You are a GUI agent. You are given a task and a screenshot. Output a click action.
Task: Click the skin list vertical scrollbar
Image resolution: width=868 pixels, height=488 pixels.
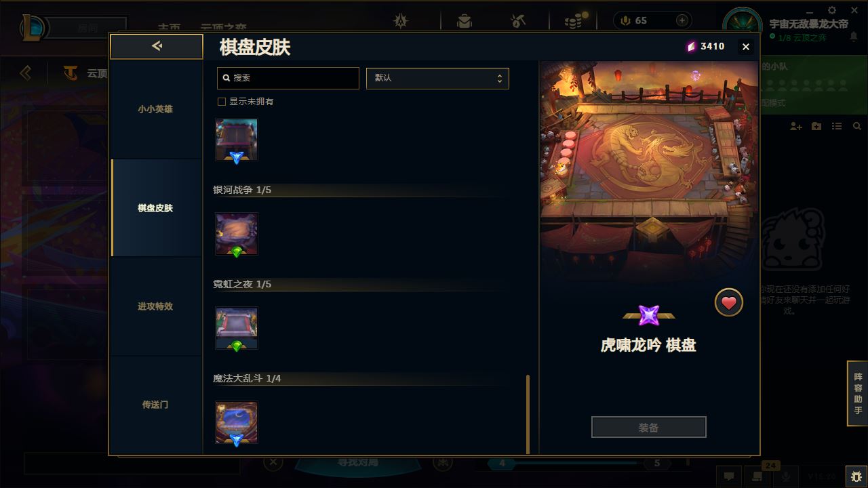pyautogui.click(x=528, y=414)
